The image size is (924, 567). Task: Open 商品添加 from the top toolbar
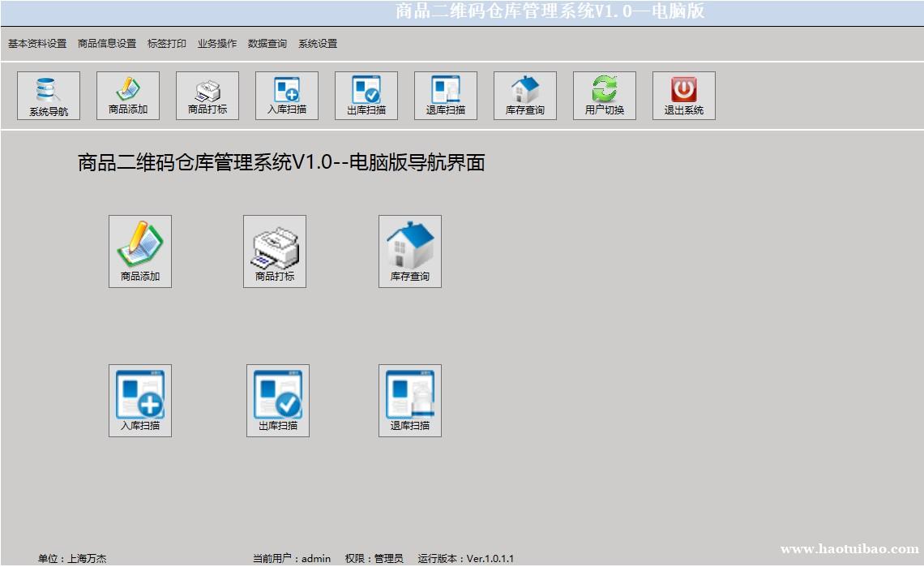[128, 96]
